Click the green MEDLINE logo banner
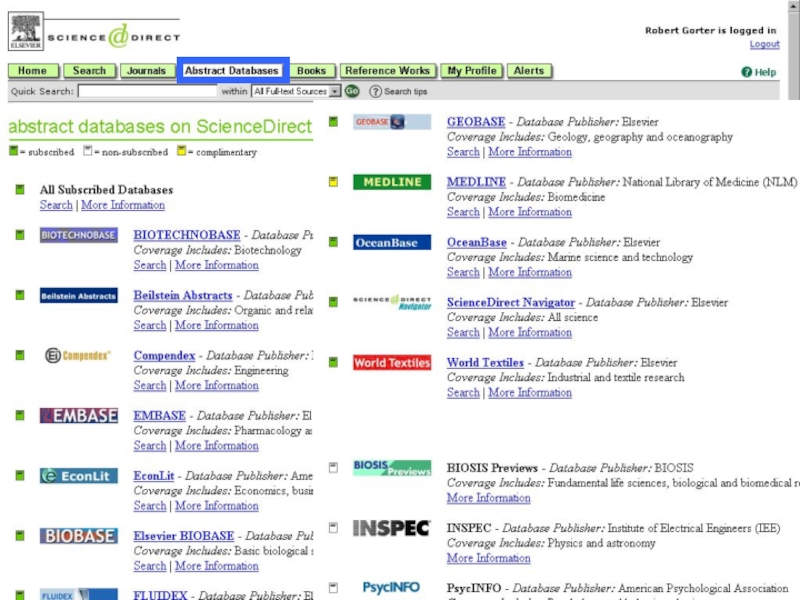The width and height of the screenshot is (800, 600). 392,182
